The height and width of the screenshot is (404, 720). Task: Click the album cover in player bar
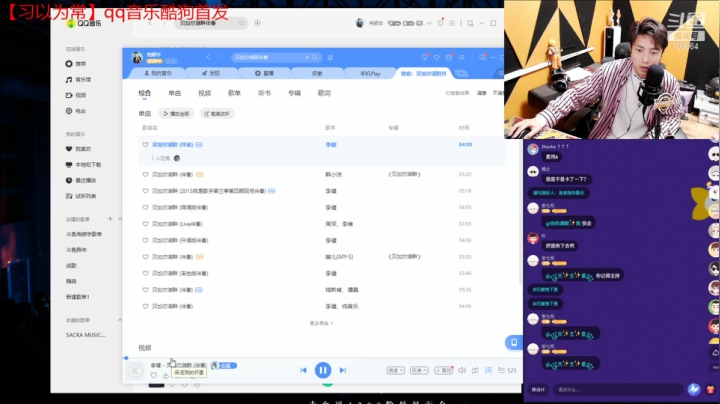pos(135,370)
